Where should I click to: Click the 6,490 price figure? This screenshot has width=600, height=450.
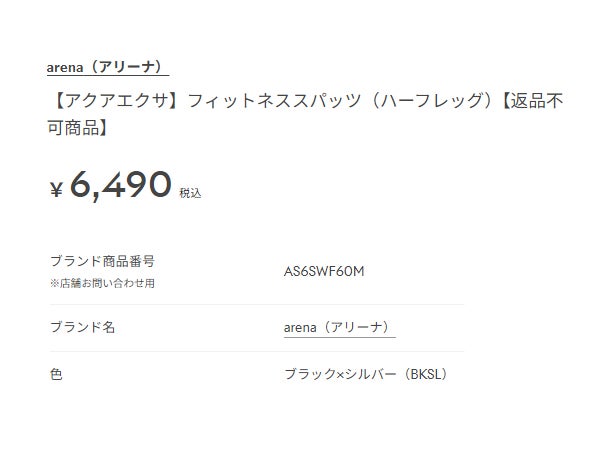pyautogui.click(x=120, y=185)
